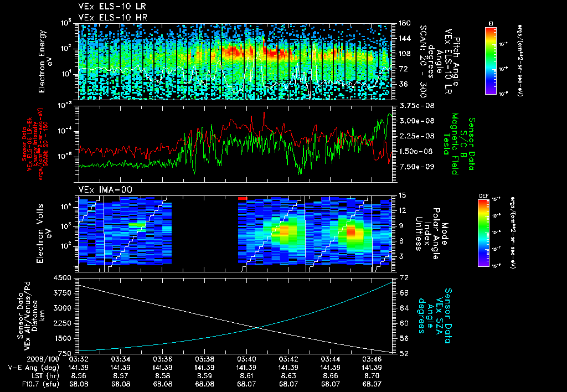This screenshot has width=567, height=392.
Task: Click the LST value 8.59
Action: click(204, 376)
